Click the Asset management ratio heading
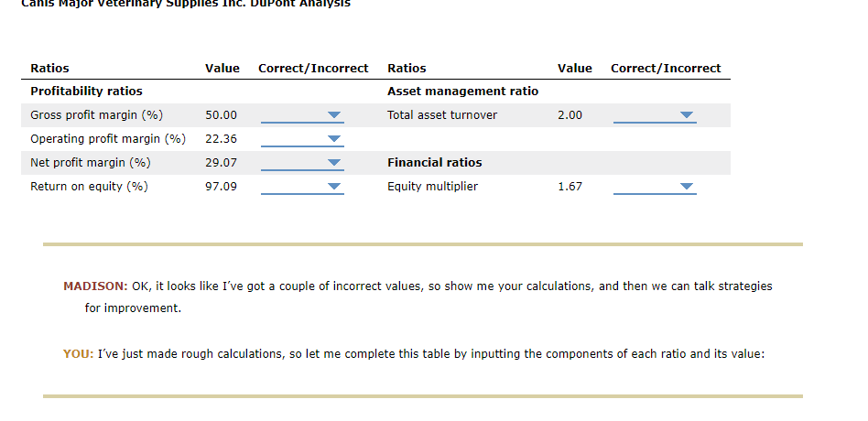Viewport: 868px width, 421px height. click(462, 92)
